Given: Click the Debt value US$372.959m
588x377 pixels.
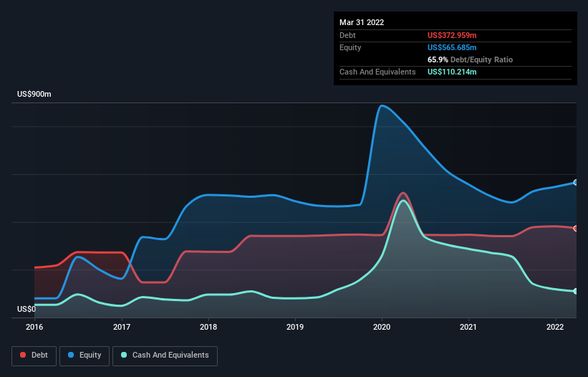Looking at the screenshot, I should pos(452,35).
